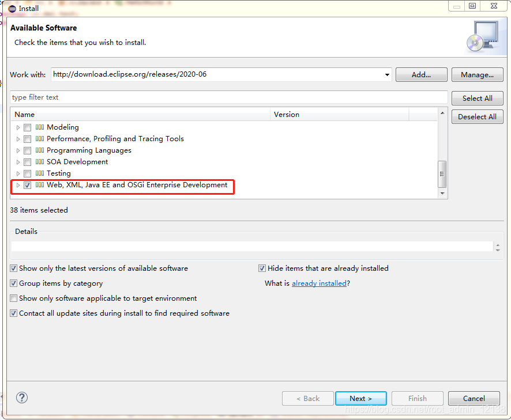511x420 pixels.
Task: Open the already installed link
Action: [319, 283]
